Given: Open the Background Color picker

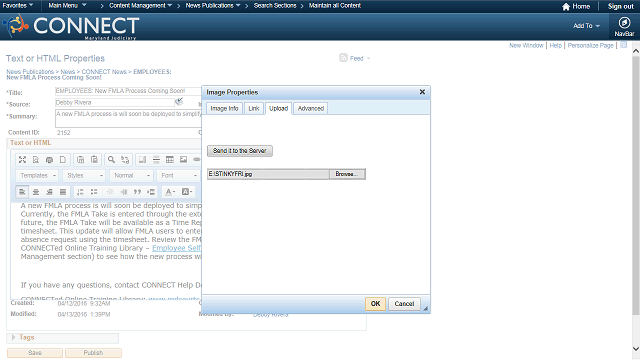Looking at the screenshot, I should point(187,192).
